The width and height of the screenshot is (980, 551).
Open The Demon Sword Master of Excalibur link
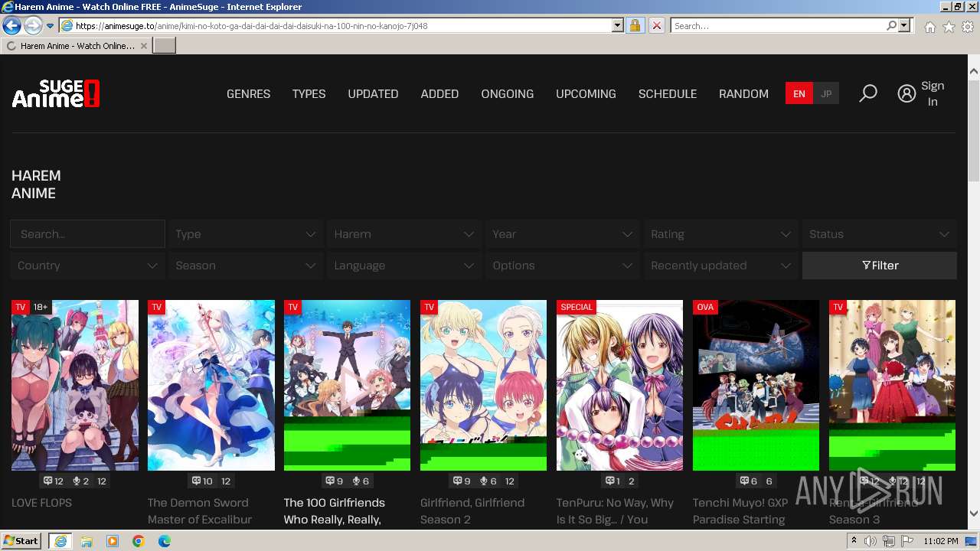199,511
